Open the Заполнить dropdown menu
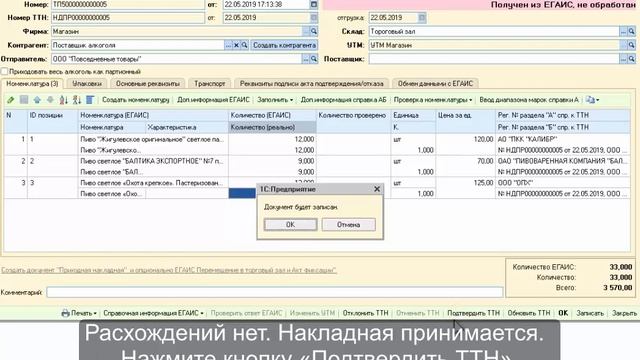 click(x=275, y=100)
